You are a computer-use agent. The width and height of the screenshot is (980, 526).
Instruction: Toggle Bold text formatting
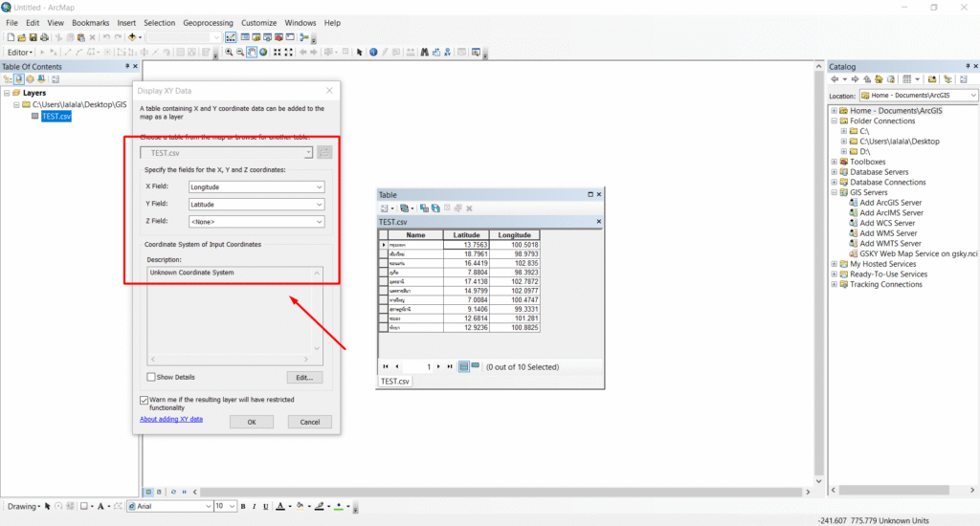[243, 507]
